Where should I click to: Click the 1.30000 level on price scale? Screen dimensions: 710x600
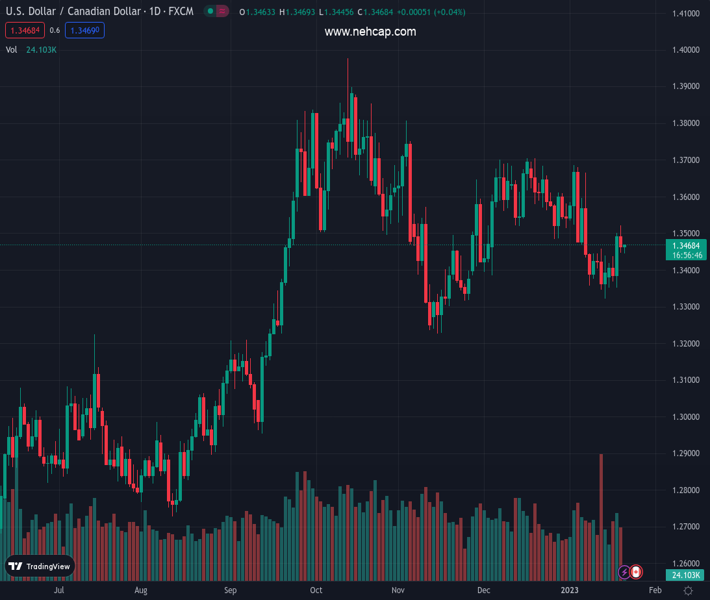coord(685,417)
